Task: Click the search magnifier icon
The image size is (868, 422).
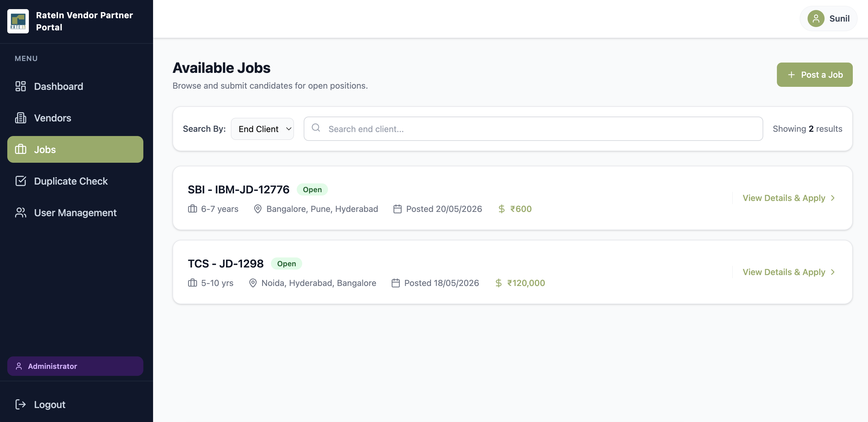Action: pyautogui.click(x=316, y=128)
